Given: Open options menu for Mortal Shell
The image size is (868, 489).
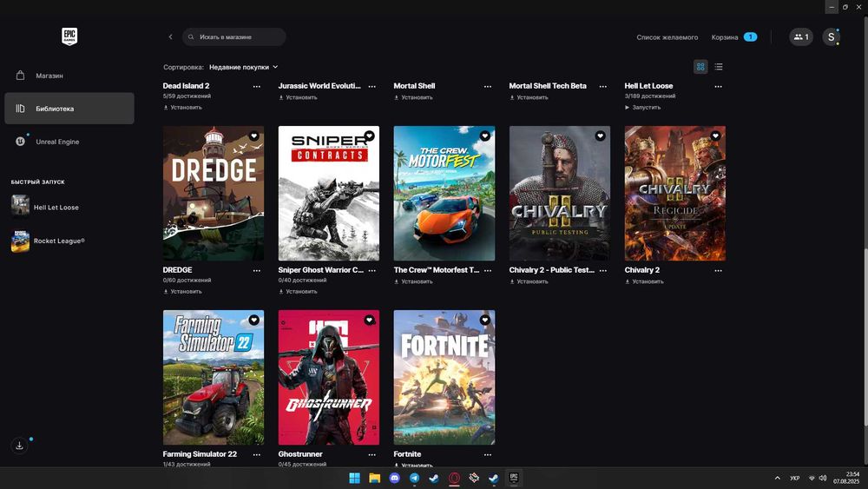Looking at the screenshot, I should 488,86.
